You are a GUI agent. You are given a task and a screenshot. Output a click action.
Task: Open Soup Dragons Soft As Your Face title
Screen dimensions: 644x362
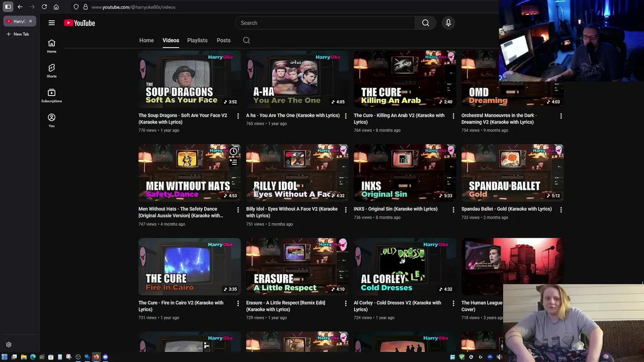(x=183, y=119)
